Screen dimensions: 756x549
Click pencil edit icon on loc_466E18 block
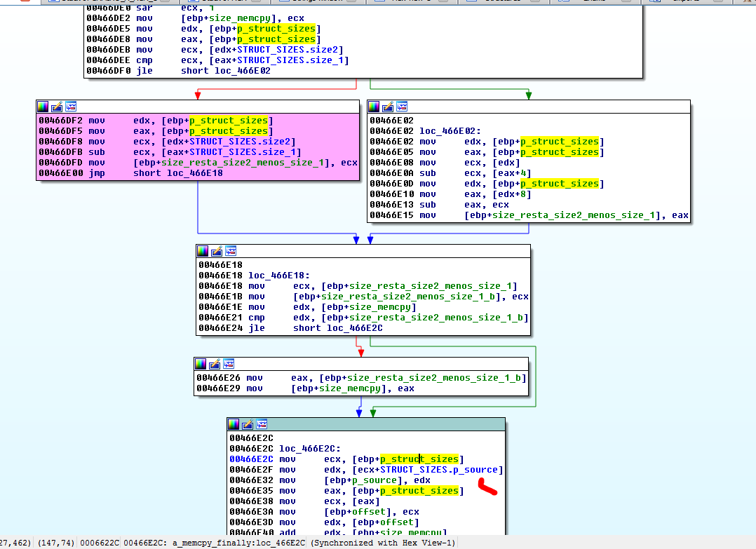(217, 250)
